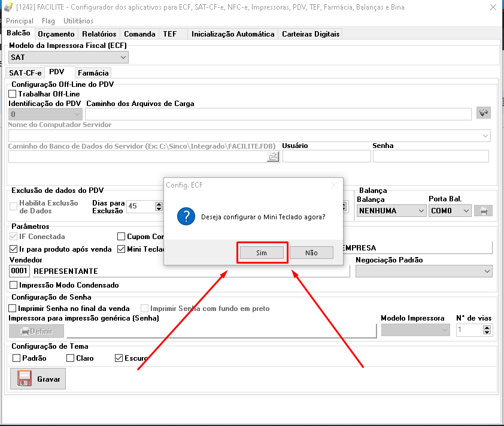Open the Principal menu
Screen dimensions: 504x426
[20, 21]
